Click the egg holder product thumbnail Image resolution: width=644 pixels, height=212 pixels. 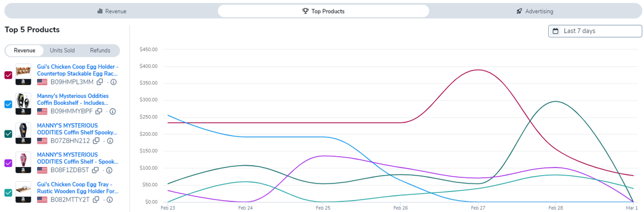click(23, 74)
